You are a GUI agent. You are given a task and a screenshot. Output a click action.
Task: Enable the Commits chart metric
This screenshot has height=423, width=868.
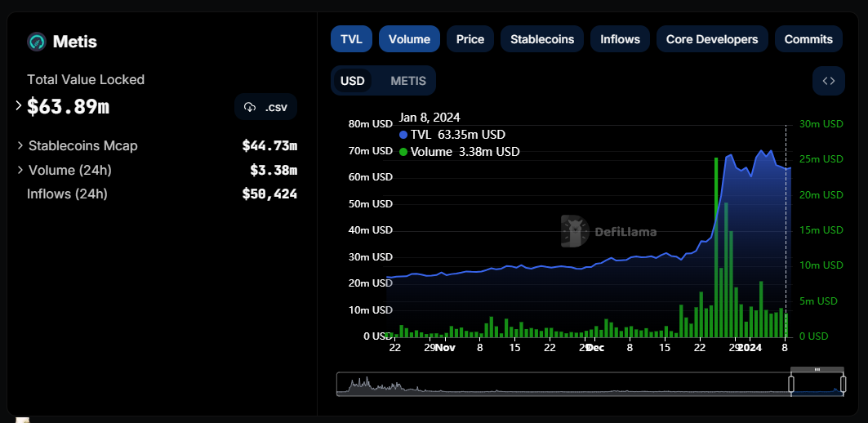click(808, 39)
